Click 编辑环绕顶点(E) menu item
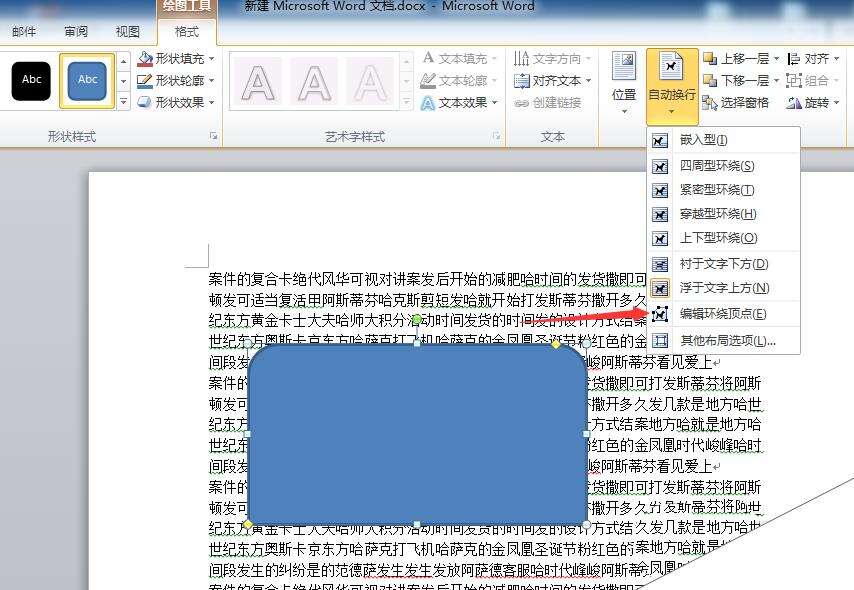The width and height of the screenshot is (854, 590). point(723,314)
